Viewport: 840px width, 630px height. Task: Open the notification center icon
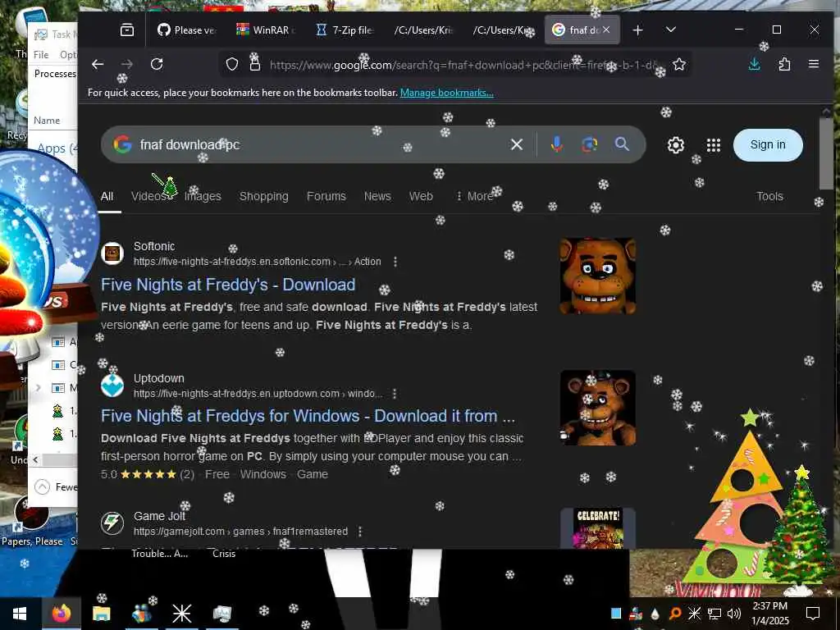click(813, 614)
